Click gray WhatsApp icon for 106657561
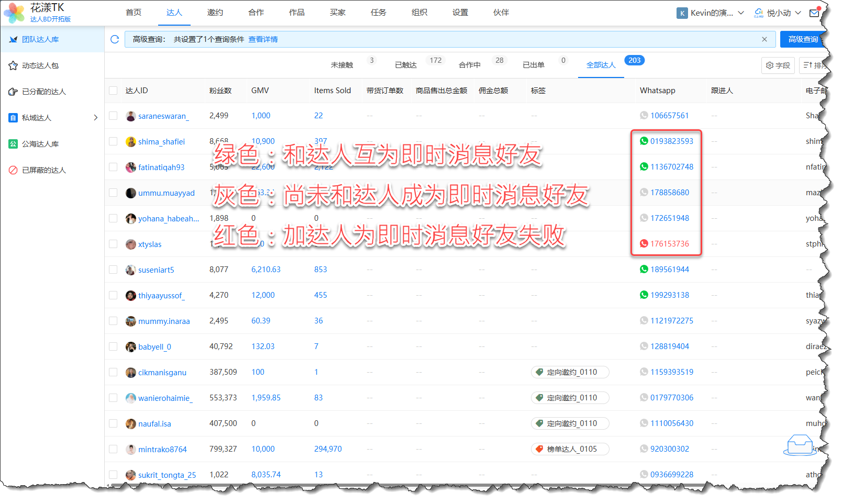Screen dimensions: 842x504 coord(644,115)
